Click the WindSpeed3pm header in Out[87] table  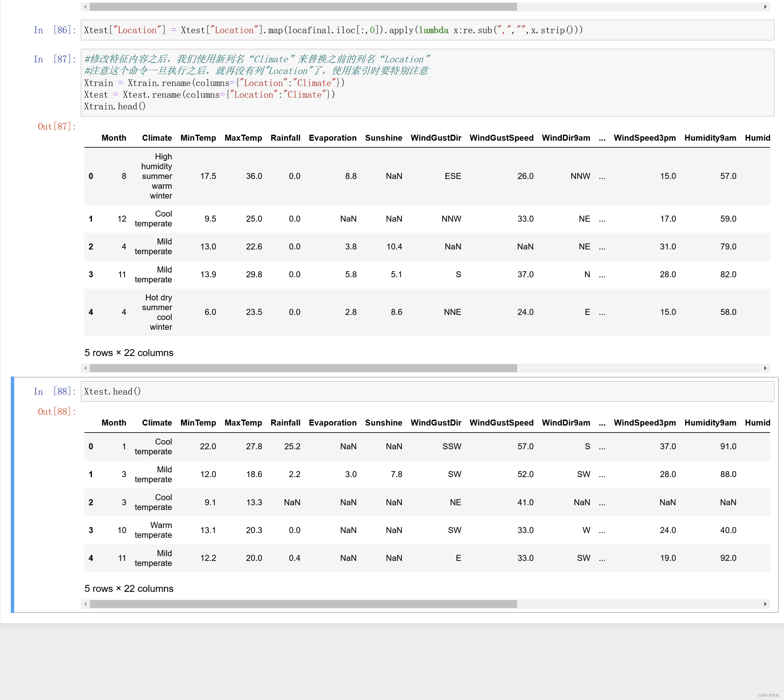(x=645, y=138)
